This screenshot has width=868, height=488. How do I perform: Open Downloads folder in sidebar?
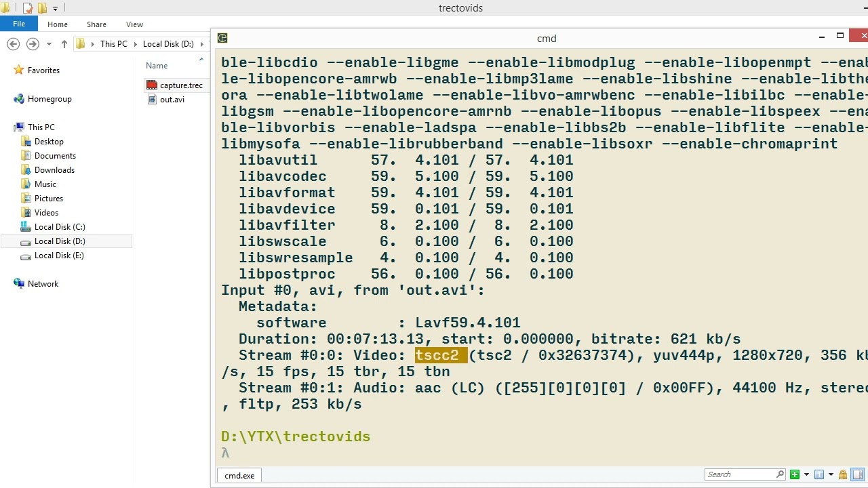(x=54, y=170)
